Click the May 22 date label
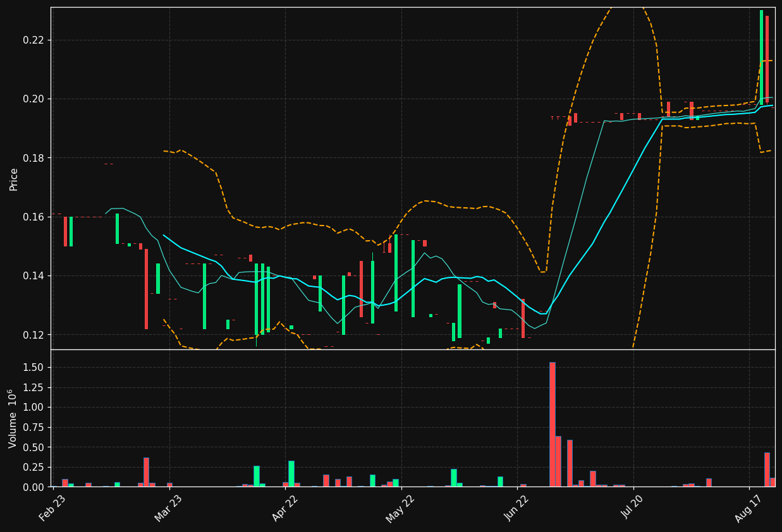The height and width of the screenshot is (532, 782). tap(400, 508)
